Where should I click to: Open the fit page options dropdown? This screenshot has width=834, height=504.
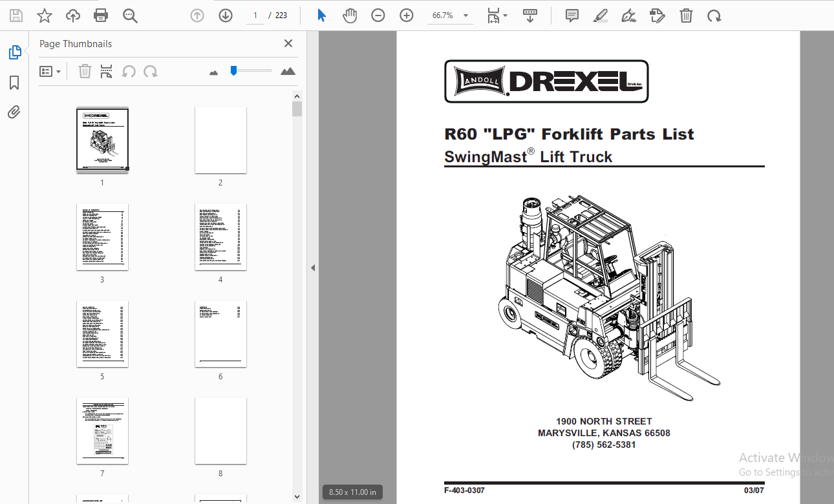point(497,16)
